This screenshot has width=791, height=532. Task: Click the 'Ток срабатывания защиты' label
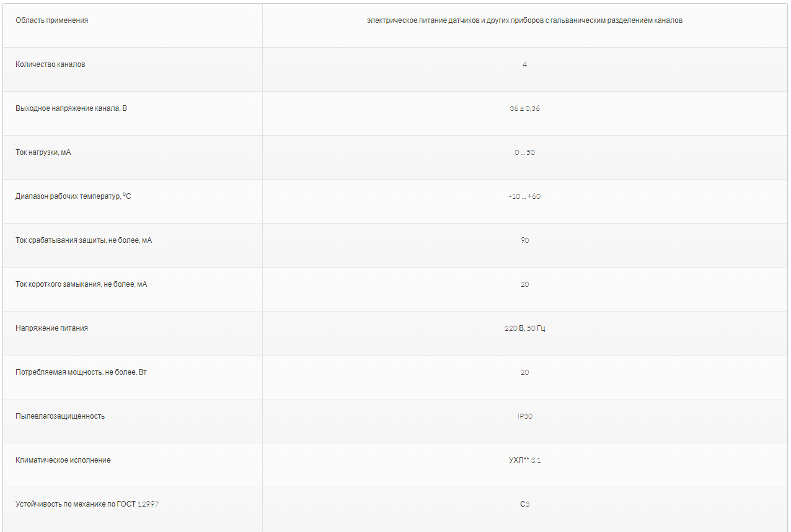pos(84,240)
